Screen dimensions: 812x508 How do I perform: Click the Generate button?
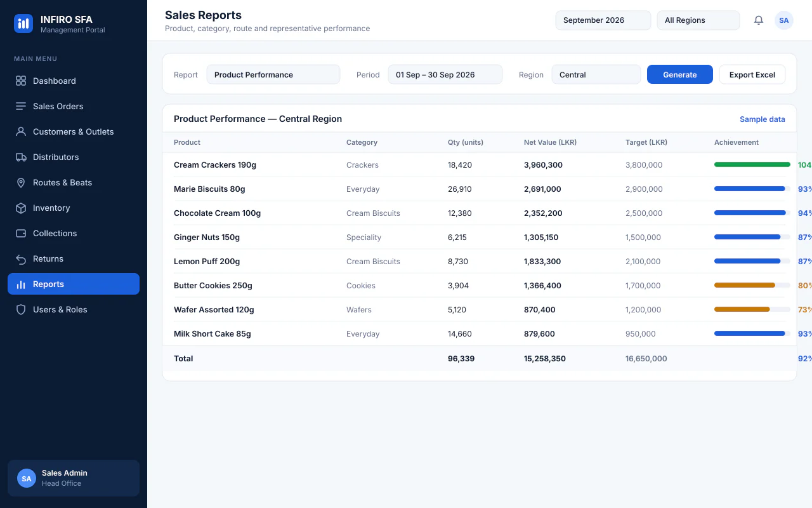(680, 74)
